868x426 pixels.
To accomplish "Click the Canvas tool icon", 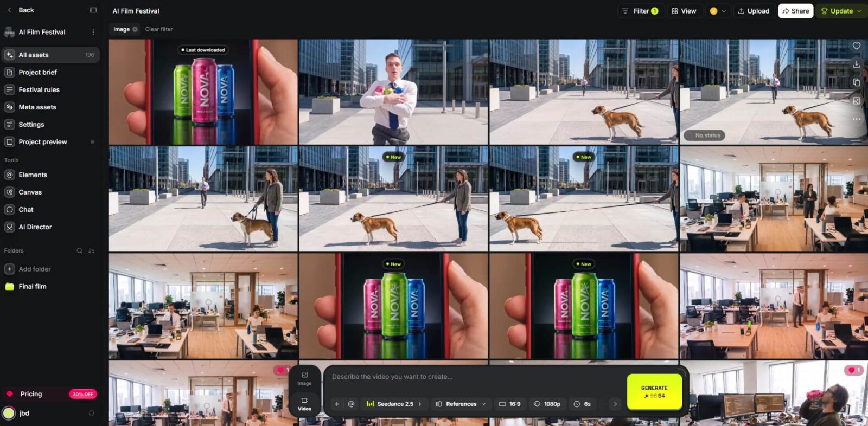I will coord(9,192).
